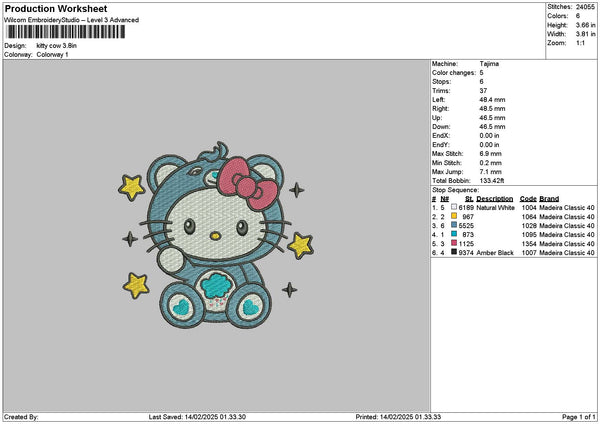Click the Width value 3.81 in
Viewport: 600px width, 424px height.
click(585, 34)
